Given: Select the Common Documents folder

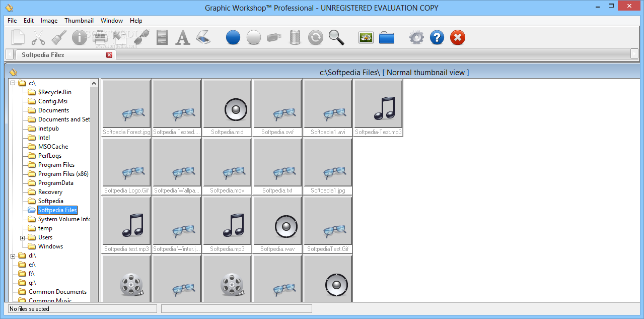Looking at the screenshot, I should click(57, 292).
